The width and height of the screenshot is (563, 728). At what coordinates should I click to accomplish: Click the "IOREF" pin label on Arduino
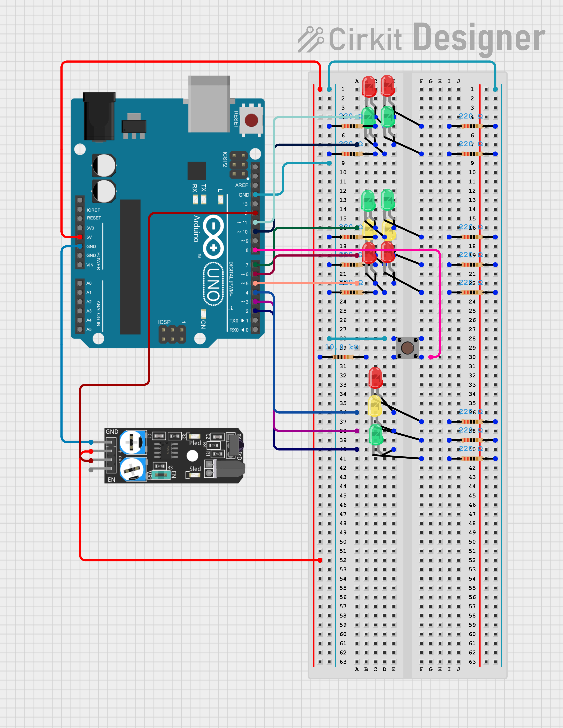click(x=93, y=210)
